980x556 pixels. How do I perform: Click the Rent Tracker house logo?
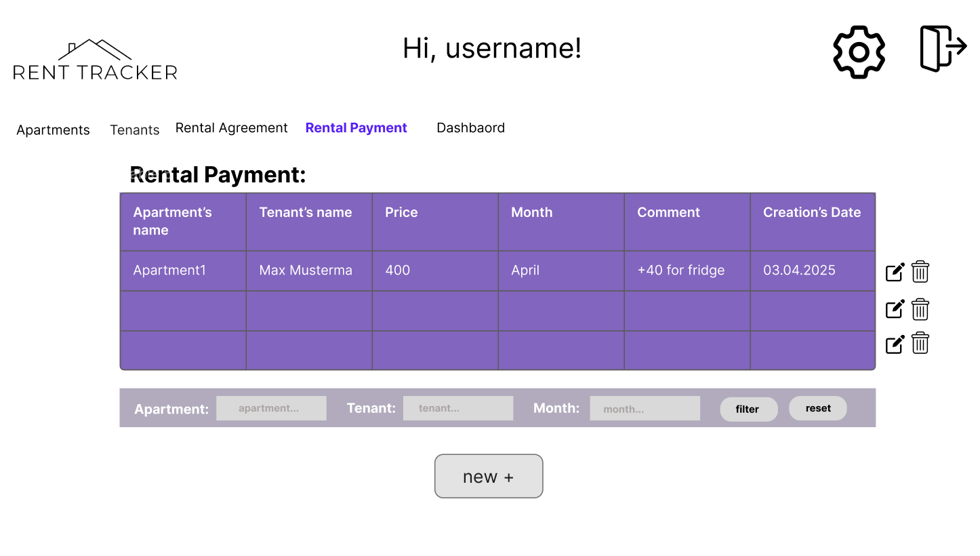tap(95, 58)
